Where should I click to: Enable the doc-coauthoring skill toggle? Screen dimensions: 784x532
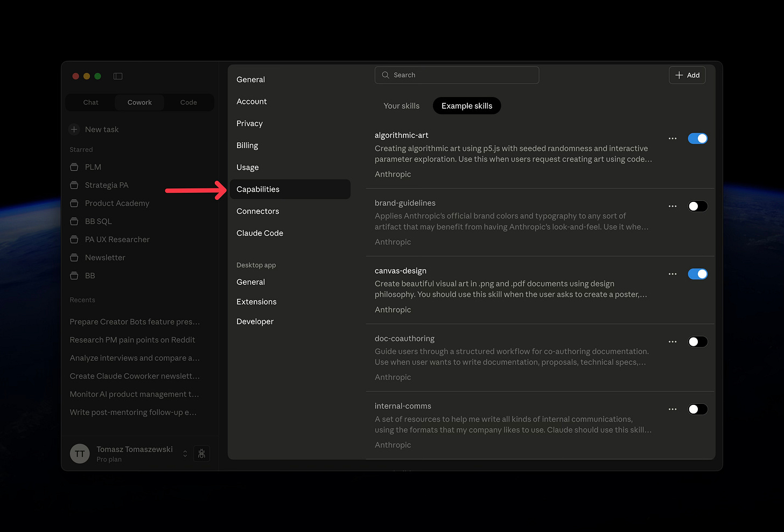click(x=697, y=342)
